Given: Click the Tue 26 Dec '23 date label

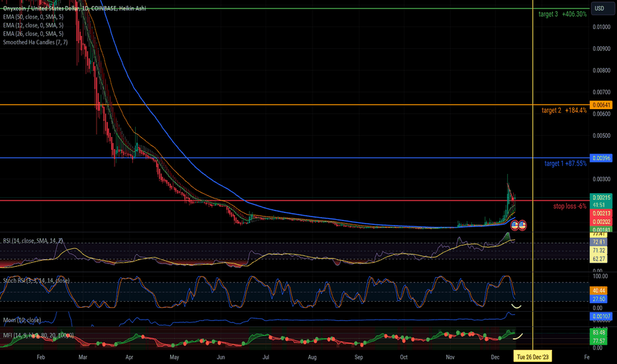Looking at the screenshot, I should pyautogui.click(x=532, y=357).
